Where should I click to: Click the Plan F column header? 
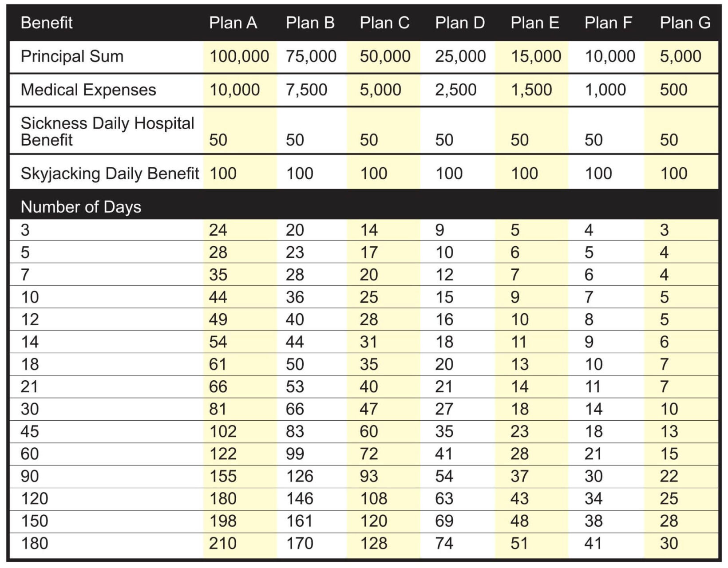click(x=608, y=23)
